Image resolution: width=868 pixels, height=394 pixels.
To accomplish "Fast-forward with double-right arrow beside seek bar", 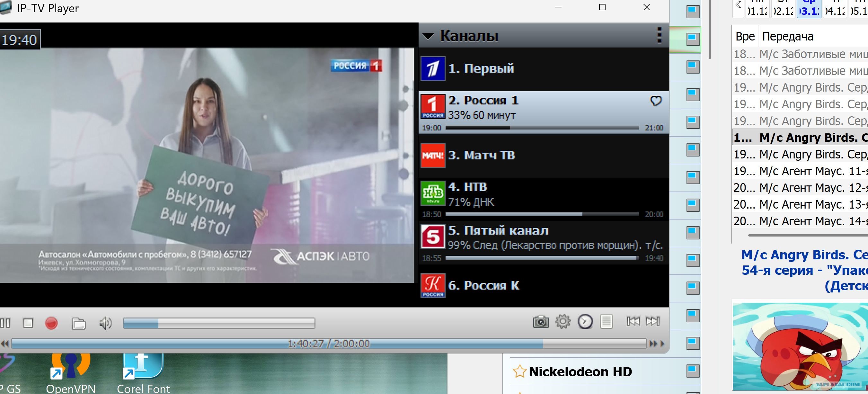I will (653, 344).
